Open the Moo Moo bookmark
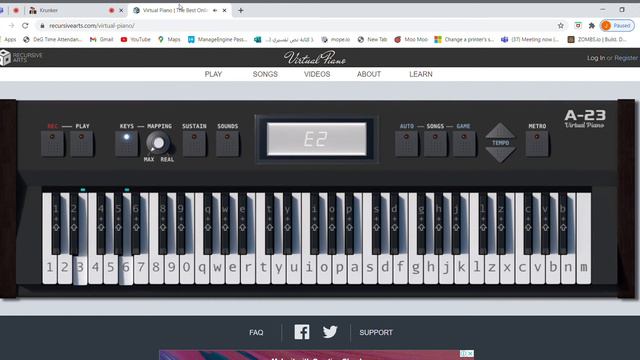Image resolution: width=640 pixels, height=360 pixels. click(x=411, y=40)
